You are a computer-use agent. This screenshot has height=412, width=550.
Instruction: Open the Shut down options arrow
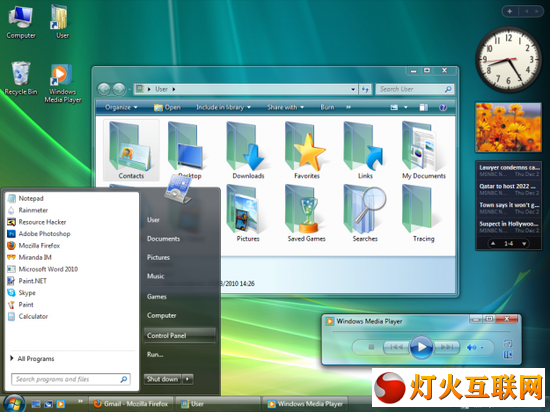[188, 379]
